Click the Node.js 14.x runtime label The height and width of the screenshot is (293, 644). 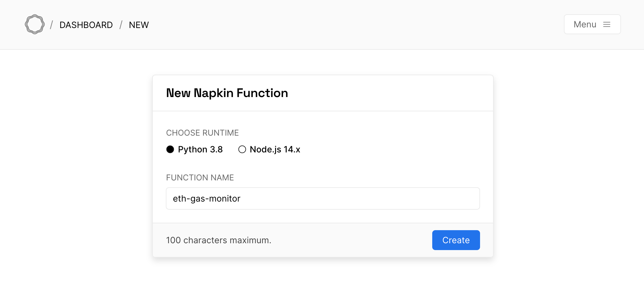point(275,150)
